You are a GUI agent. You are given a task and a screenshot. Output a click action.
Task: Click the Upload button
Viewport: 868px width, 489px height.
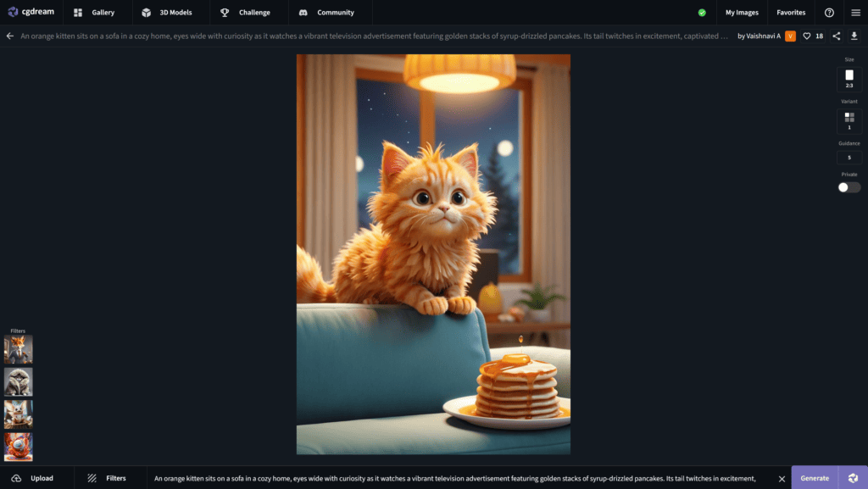coord(32,478)
